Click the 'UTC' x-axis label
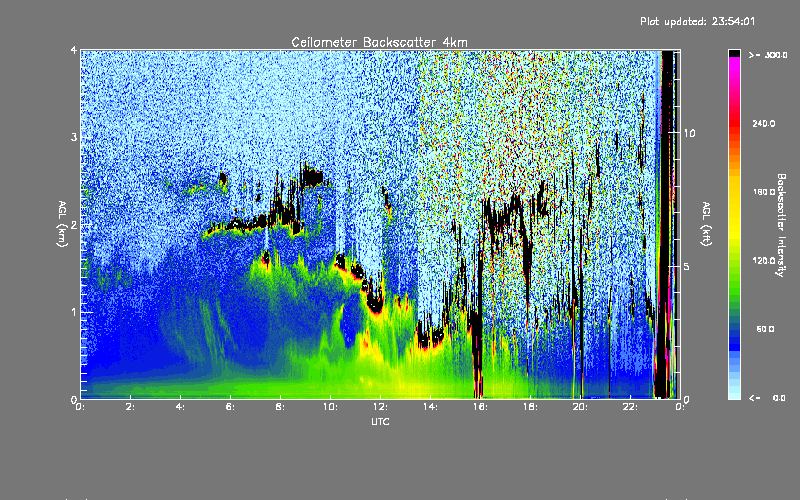Image resolution: width=800 pixels, height=500 pixels. [x=380, y=421]
